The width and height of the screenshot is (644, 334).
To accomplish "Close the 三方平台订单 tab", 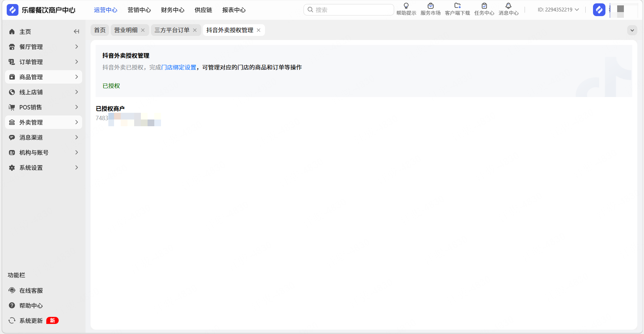I will [195, 30].
